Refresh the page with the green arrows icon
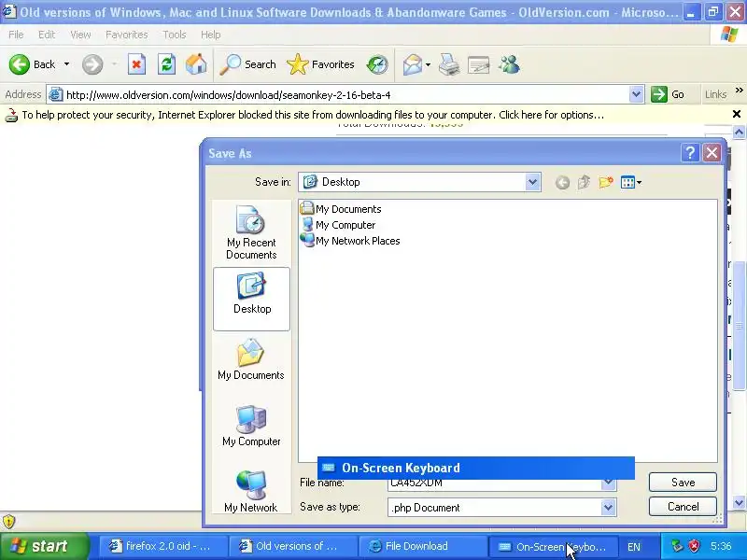Viewport: 747px width, 560px height. (x=166, y=64)
